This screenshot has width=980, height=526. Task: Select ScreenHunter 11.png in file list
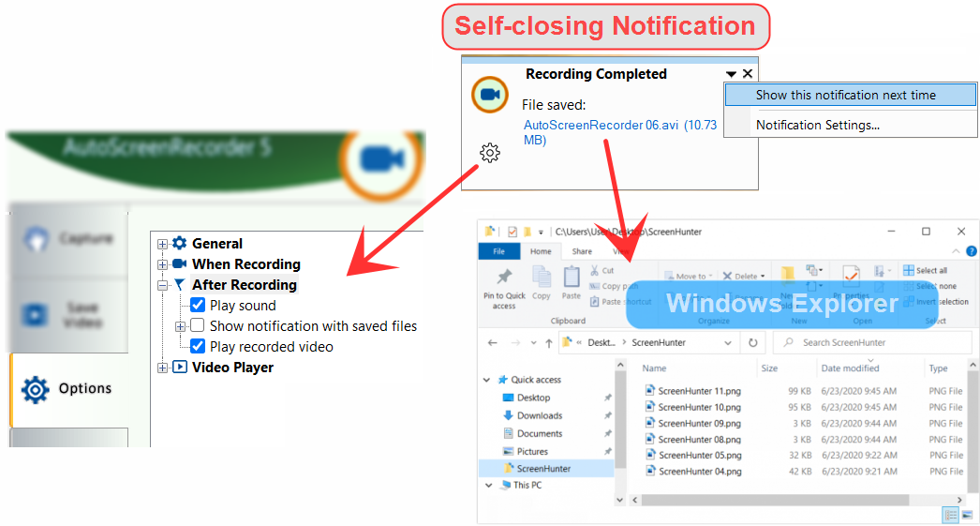tap(699, 391)
